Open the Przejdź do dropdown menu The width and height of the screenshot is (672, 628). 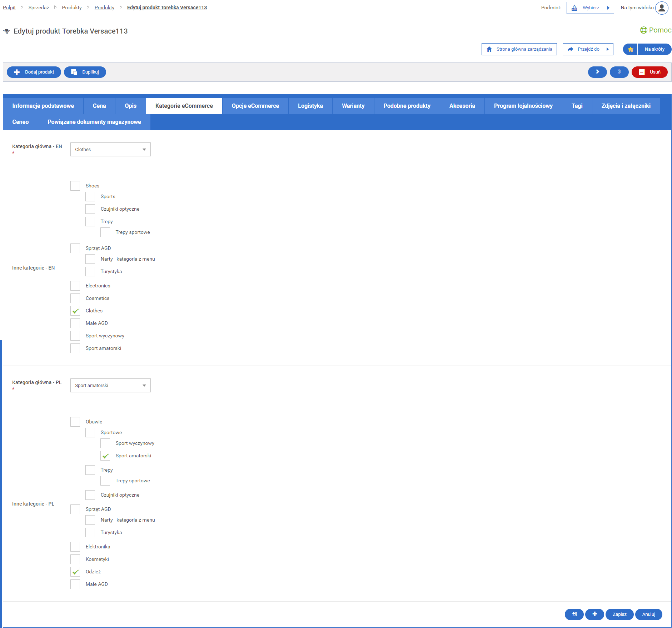tap(588, 49)
